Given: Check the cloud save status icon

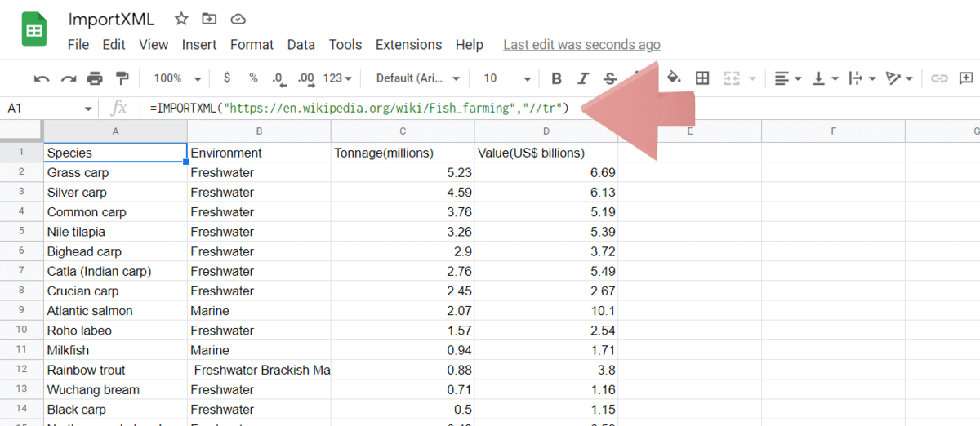Looking at the screenshot, I should pyautogui.click(x=238, y=20).
